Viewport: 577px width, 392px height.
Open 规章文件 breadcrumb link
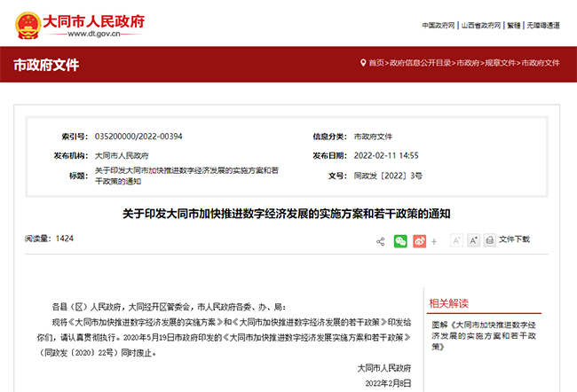click(x=501, y=63)
